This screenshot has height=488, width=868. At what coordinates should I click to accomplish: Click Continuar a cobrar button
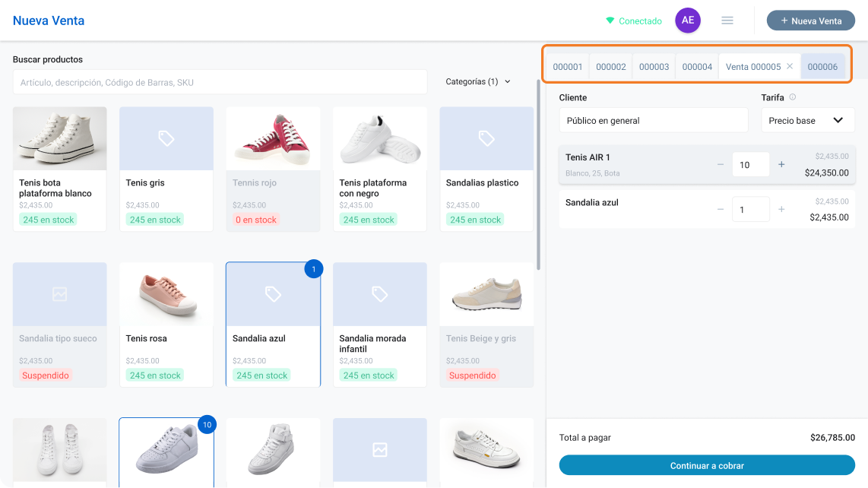pyautogui.click(x=707, y=465)
